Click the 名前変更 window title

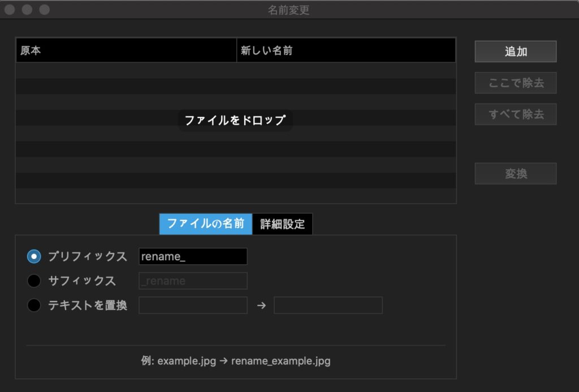(x=289, y=10)
